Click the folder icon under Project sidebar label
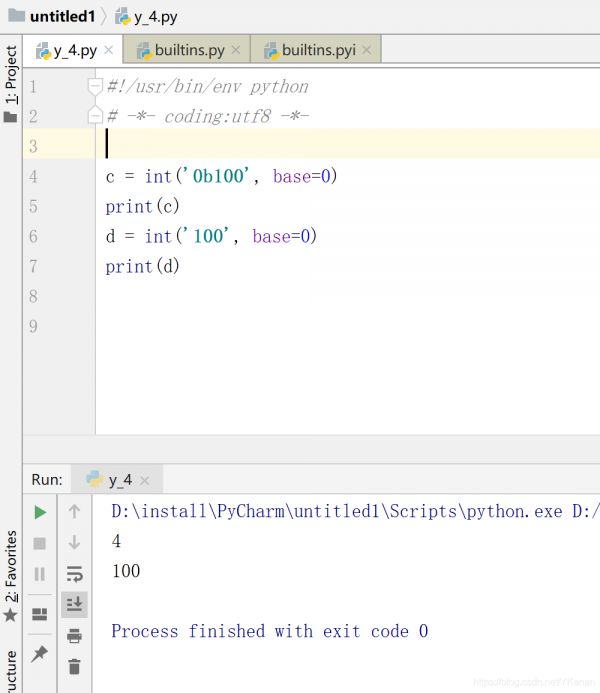 click(10, 117)
